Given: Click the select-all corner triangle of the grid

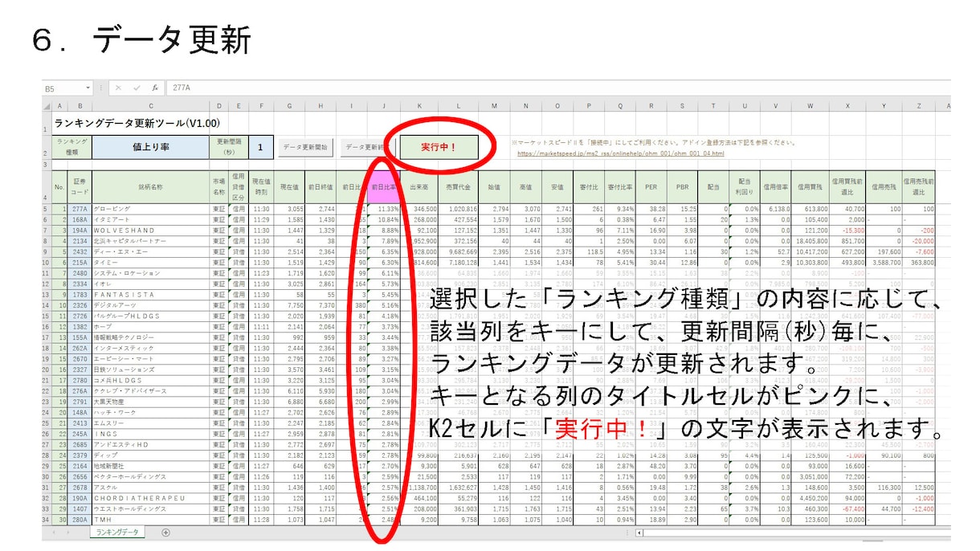Looking at the screenshot, I should [x=47, y=106].
